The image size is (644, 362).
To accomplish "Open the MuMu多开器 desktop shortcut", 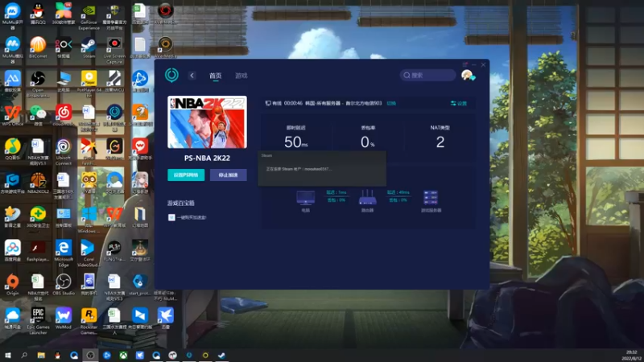I will (x=12, y=16).
